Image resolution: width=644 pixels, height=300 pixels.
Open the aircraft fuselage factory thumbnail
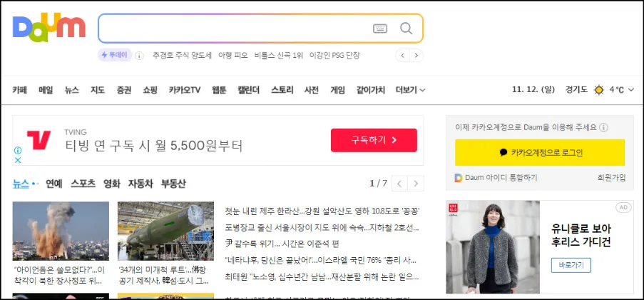165,231
